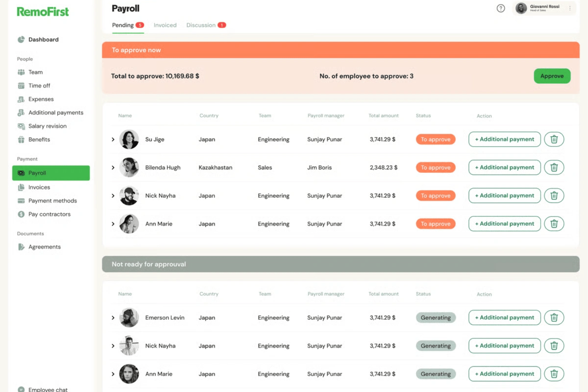Expand Bilenda Hugh's row details

pyautogui.click(x=113, y=168)
